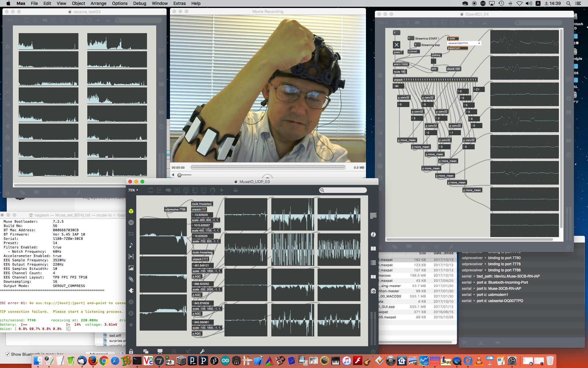The image size is (588, 368).
Task: Click patcher lock icon in MuseIO window
Action: click(131, 351)
